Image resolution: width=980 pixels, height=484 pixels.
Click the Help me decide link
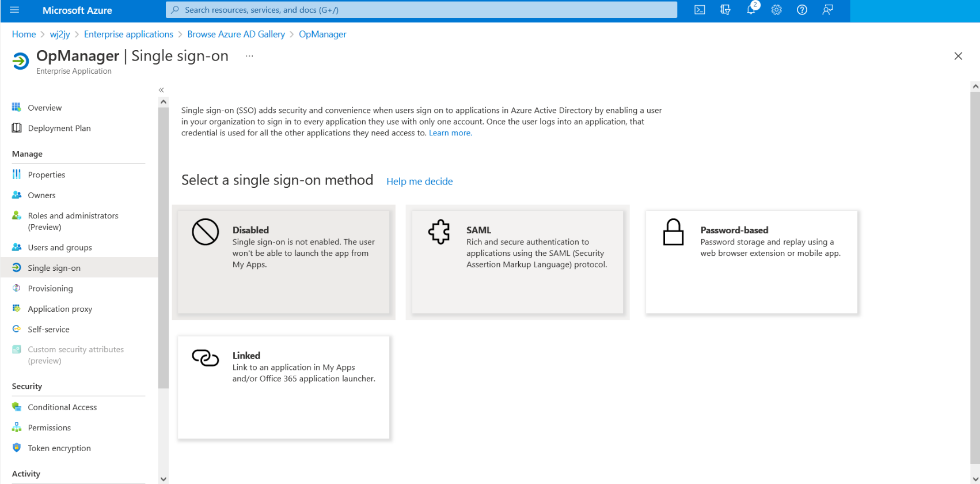[x=419, y=181]
